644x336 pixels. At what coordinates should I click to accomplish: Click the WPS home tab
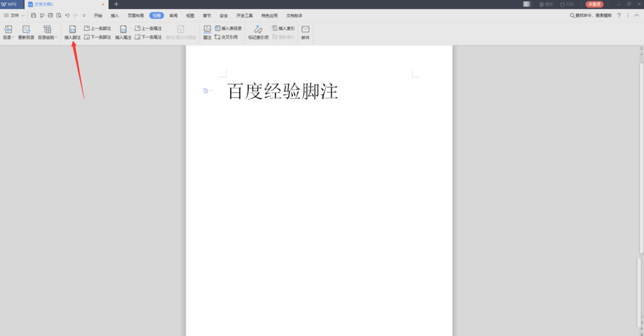tap(12, 4)
